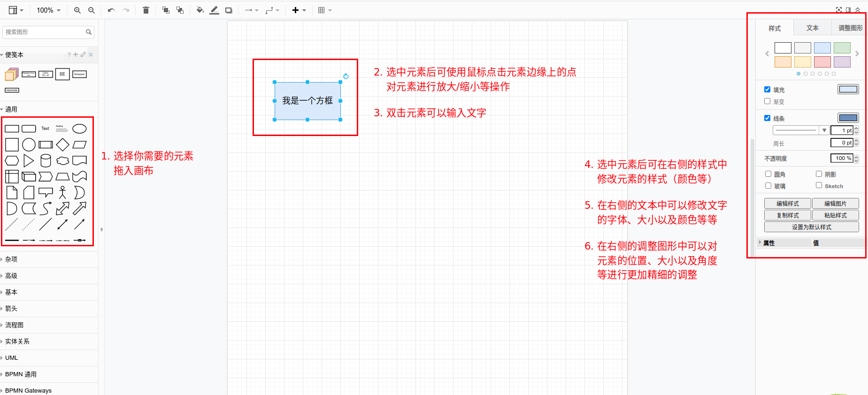The height and width of the screenshot is (395, 868).
Task: Click the 编辑图片 button
Action: [x=836, y=204]
